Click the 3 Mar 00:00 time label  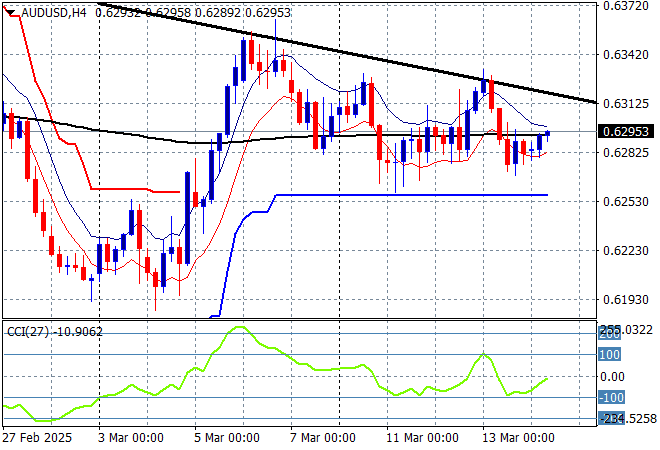pyautogui.click(x=130, y=438)
